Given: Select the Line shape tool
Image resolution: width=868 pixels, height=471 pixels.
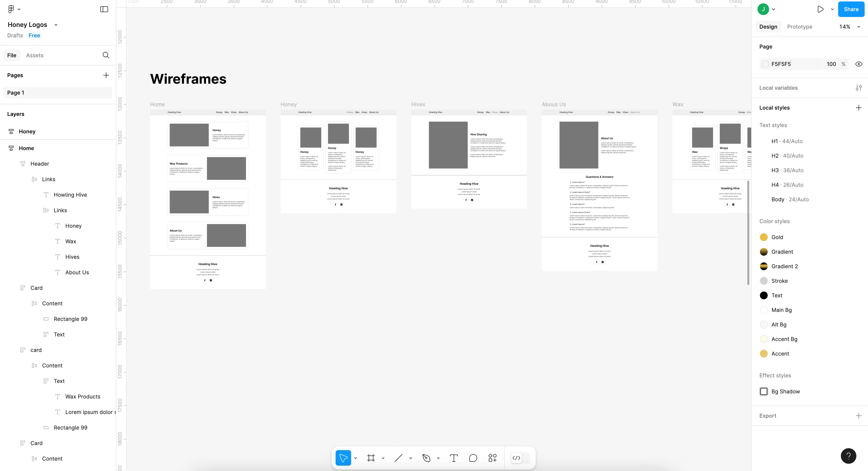Looking at the screenshot, I should point(399,458).
